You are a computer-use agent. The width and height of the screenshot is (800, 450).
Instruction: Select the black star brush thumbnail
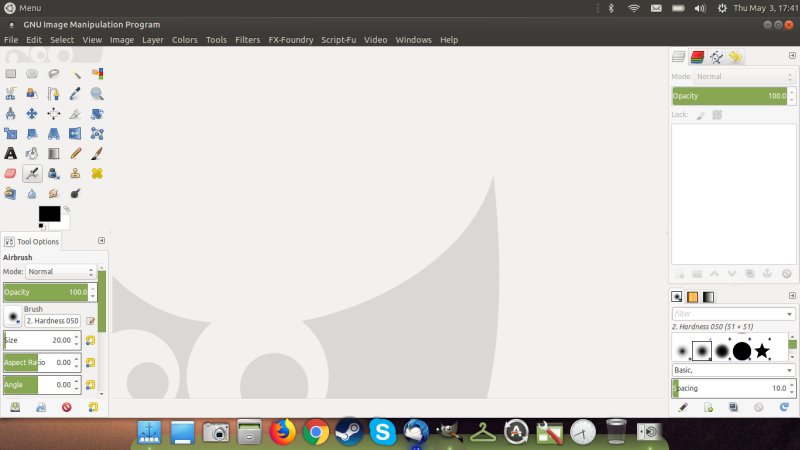pyautogui.click(x=762, y=351)
